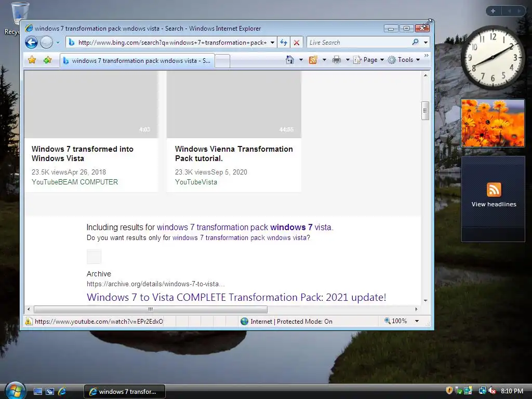532x399 pixels.
Task: Open 44:55 video thumbnail
Action: [x=234, y=104]
